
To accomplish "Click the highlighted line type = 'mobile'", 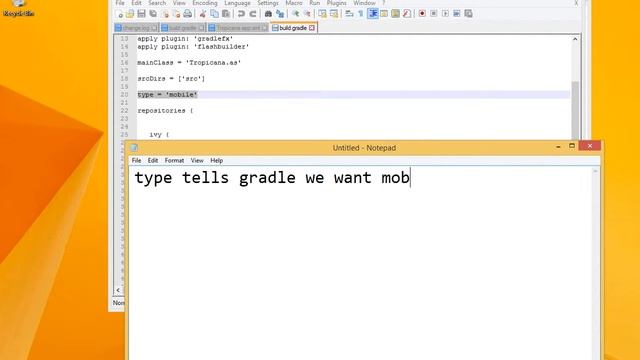I will point(167,95).
